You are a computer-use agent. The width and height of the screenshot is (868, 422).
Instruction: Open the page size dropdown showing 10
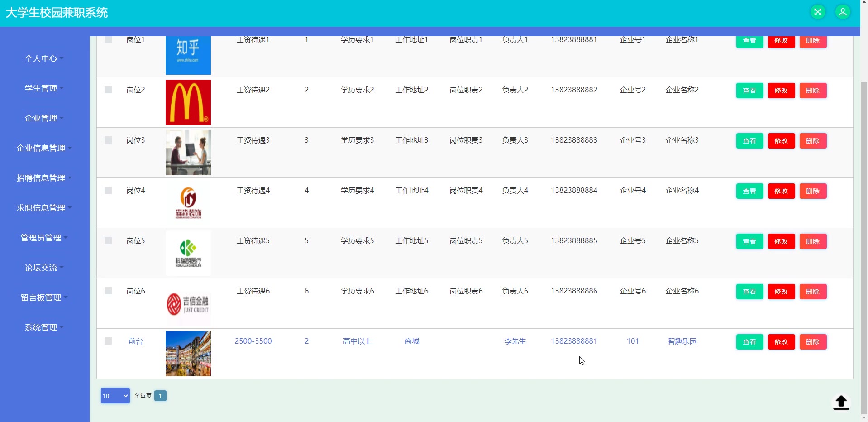tap(115, 396)
